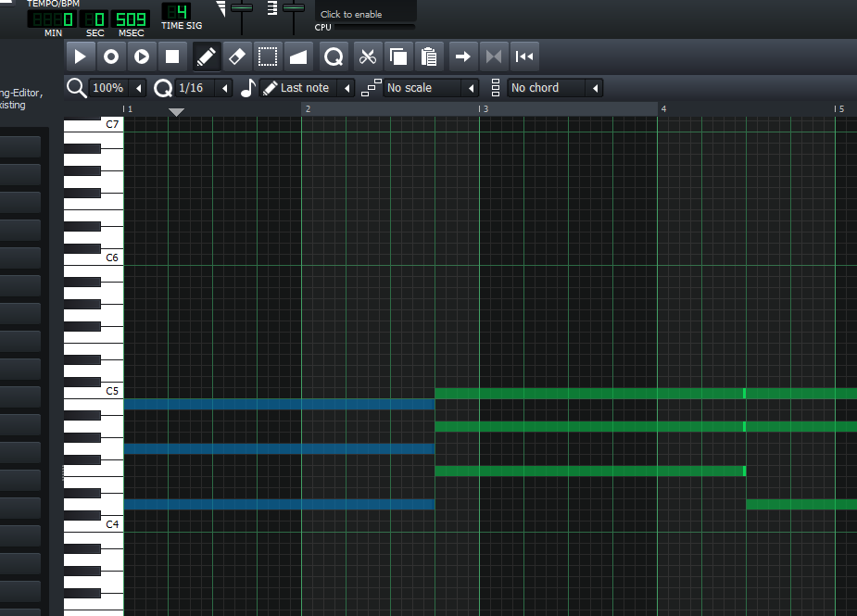
Task: Open the No scale dropdown
Action: click(431, 88)
